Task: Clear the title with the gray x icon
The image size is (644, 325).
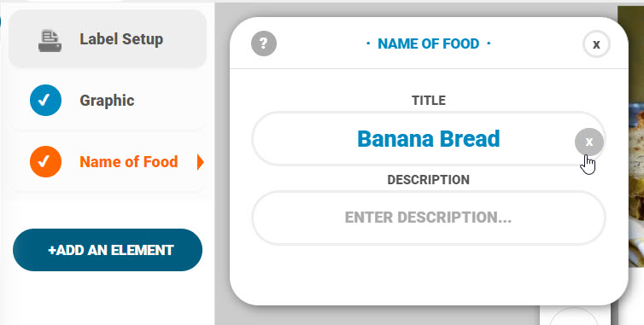Action: click(589, 142)
